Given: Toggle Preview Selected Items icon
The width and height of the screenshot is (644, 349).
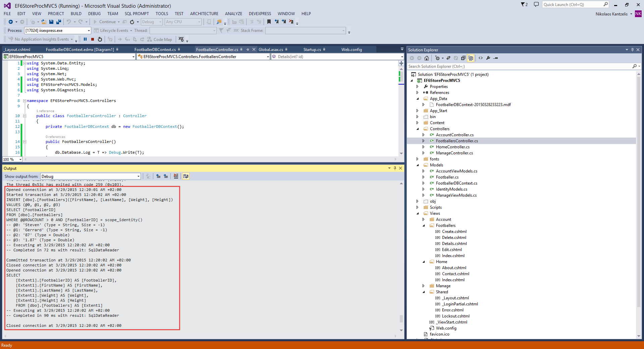Looking at the screenshot, I should (495, 58).
